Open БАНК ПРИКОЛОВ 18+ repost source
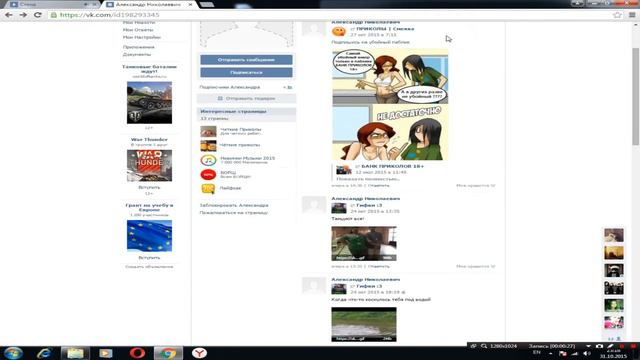Image resolution: width=640 pixels, height=360 pixels. tap(392, 166)
